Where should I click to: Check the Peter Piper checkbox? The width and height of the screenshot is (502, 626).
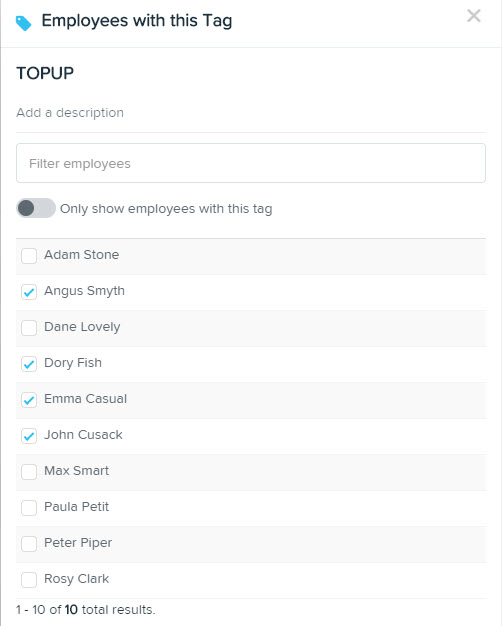pos(29,544)
